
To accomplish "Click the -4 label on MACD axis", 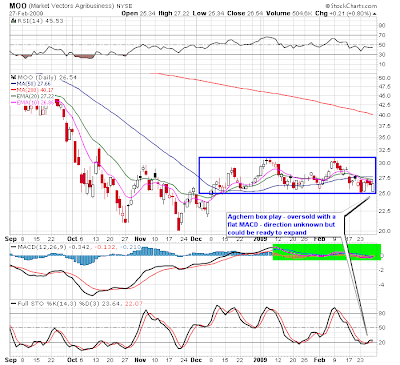I will point(382,285).
